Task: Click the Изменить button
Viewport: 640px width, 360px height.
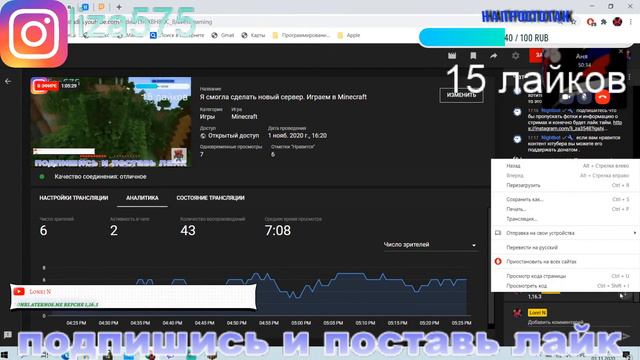Action: (461, 95)
